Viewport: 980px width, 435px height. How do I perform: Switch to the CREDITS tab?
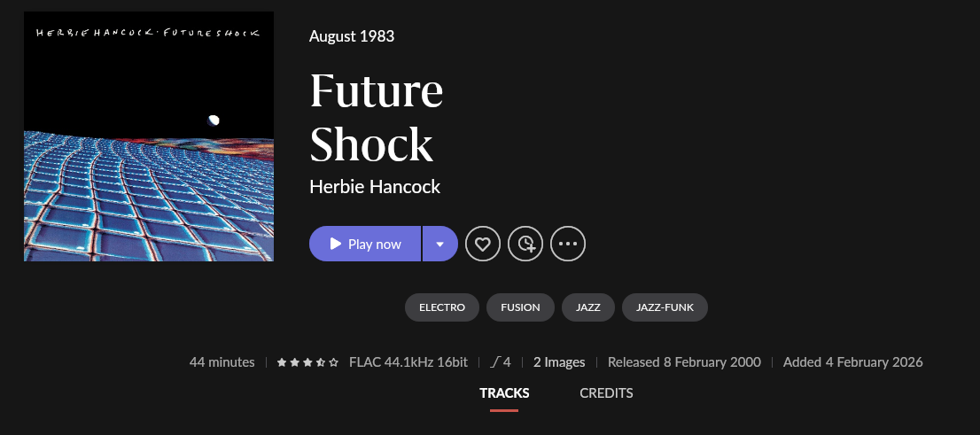coord(606,393)
